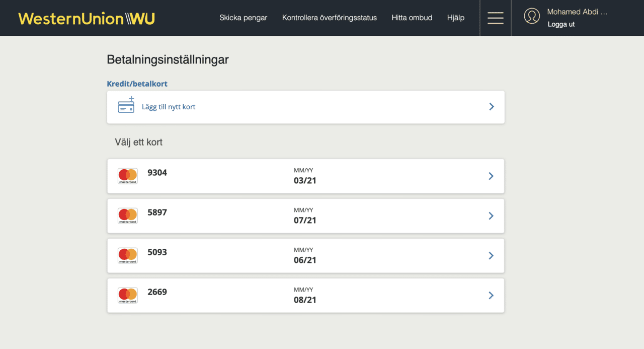Screen dimensions: 644x349
Task: Click the Mastercard icon on card 5093
Action: click(127, 255)
